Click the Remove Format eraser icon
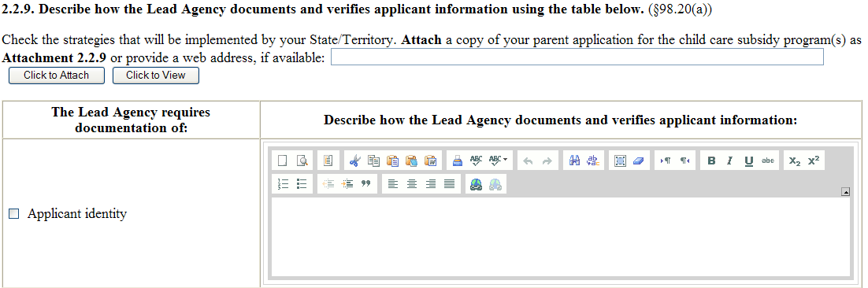The height and width of the screenshot is (288, 868). click(x=639, y=161)
